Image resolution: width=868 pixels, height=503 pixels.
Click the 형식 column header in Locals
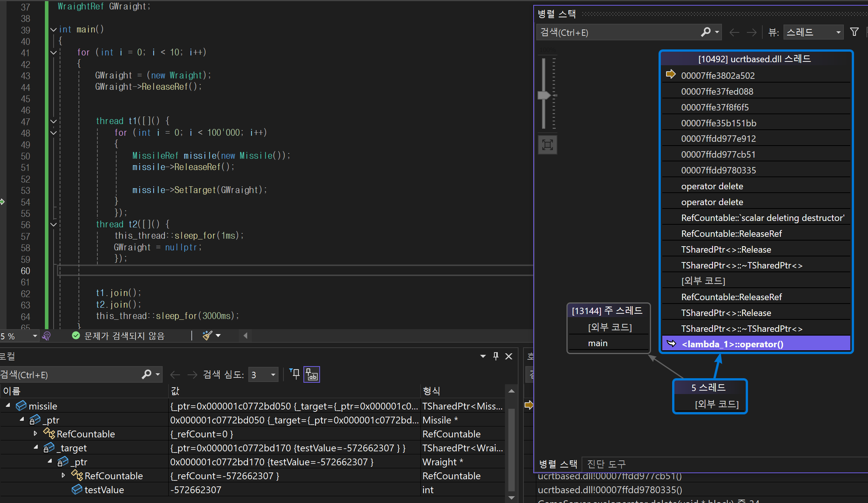pyautogui.click(x=463, y=391)
